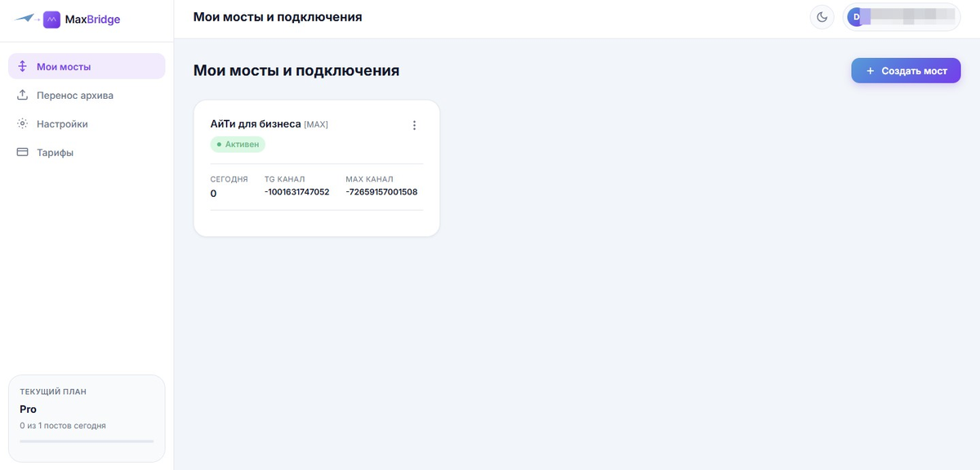This screenshot has height=470, width=980.
Task: Click the ТЕКУЩИЙ ПЛАН label
Action: (53, 392)
